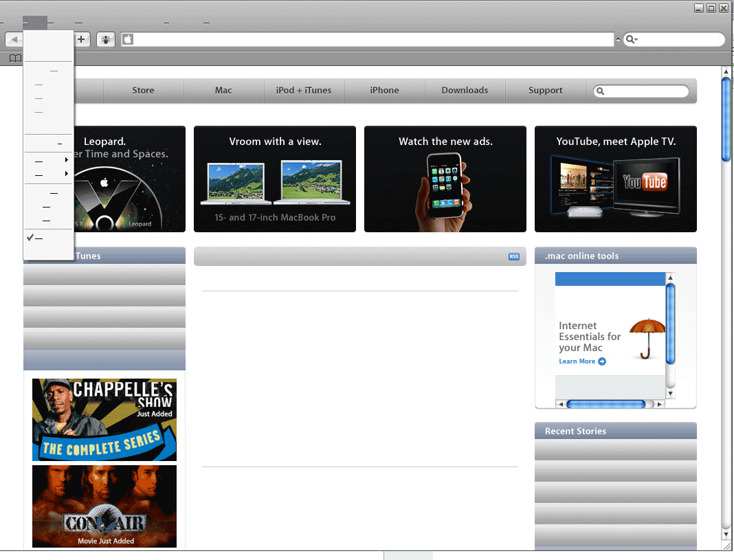Click the .mac widget horizontal scrollbar thumb

tap(606, 404)
